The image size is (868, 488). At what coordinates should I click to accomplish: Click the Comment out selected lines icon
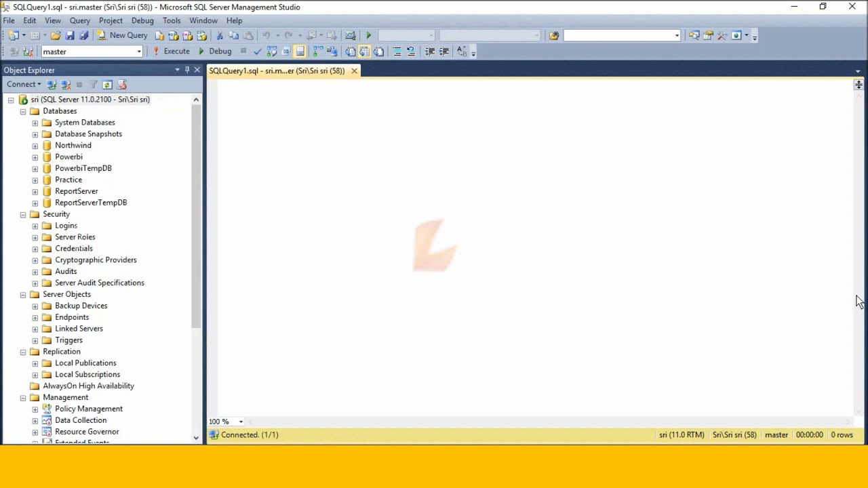point(397,52)
